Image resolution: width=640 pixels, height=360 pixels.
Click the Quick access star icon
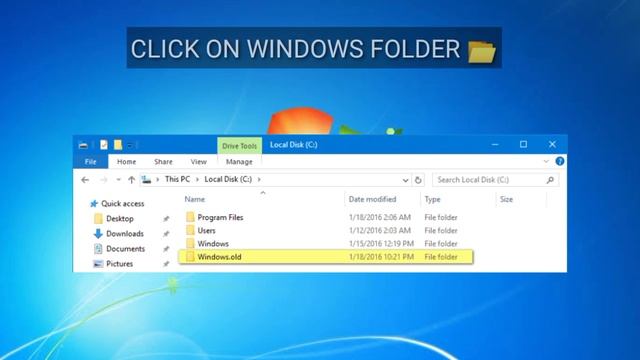pos(94,203)
